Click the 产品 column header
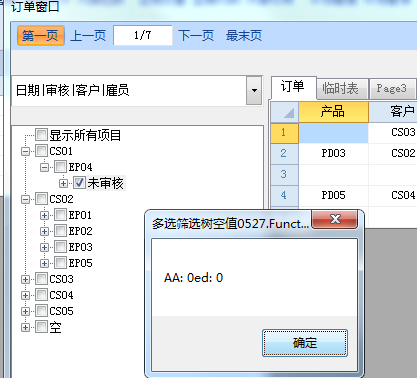Image resolution: width=417 pixels, height=378 pixels. [x=333, y=112]
